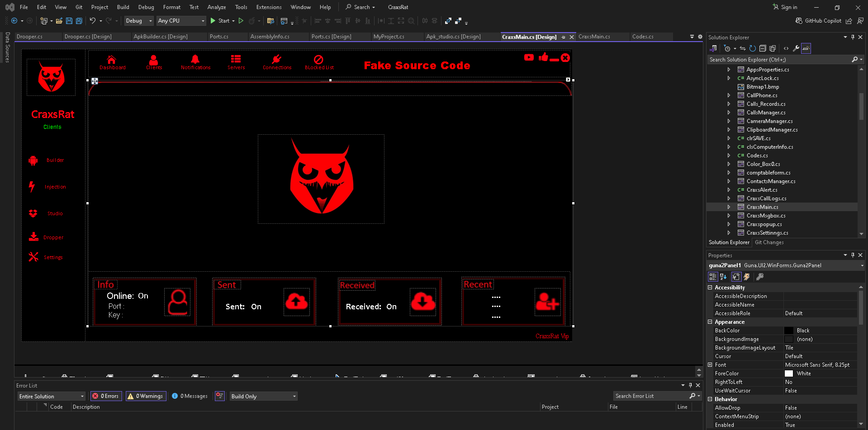
Task: Open the Build Only dropdown
Action: 263,396
